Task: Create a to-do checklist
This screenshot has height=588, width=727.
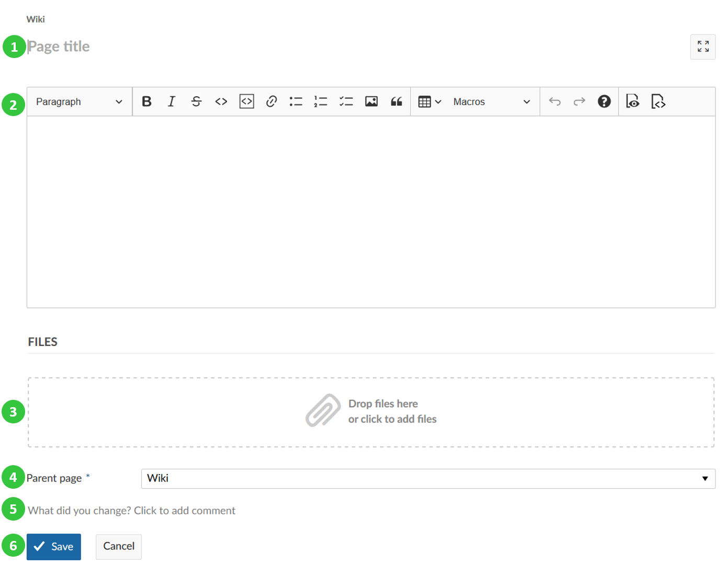Action: point(346,101)
